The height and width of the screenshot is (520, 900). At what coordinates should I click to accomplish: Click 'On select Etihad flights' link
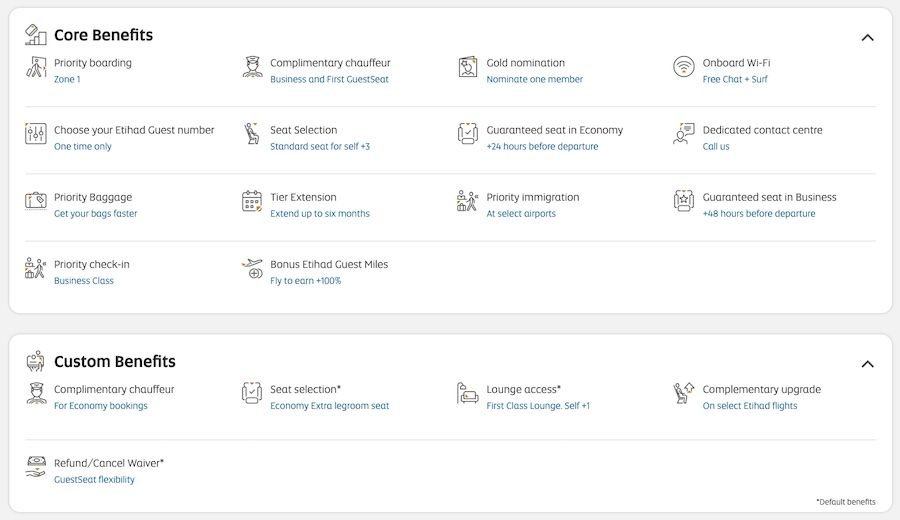click(x=750, y=406)
